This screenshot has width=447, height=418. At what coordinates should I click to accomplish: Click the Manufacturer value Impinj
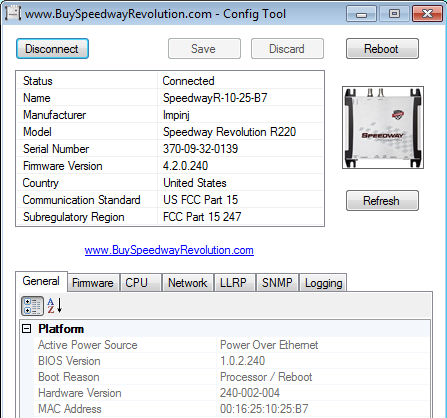176,115
